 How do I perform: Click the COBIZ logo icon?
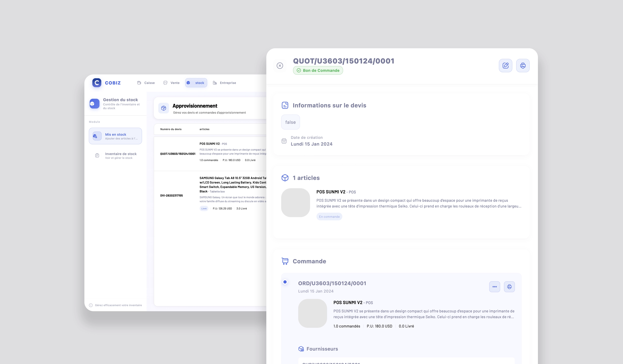[97, 83]
